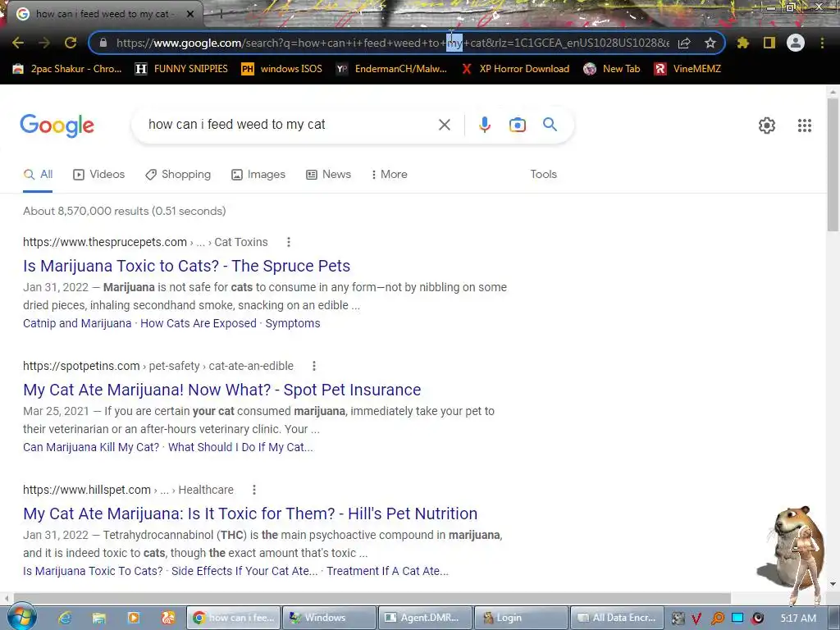Viewport: 840px width, 630px height.
Task: Switch to the 'Windows' taskbar window
Action: (x=329, y=618)
